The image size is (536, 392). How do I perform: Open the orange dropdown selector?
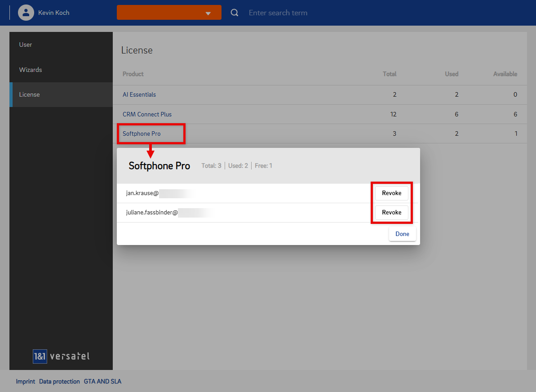coord(169,13)
